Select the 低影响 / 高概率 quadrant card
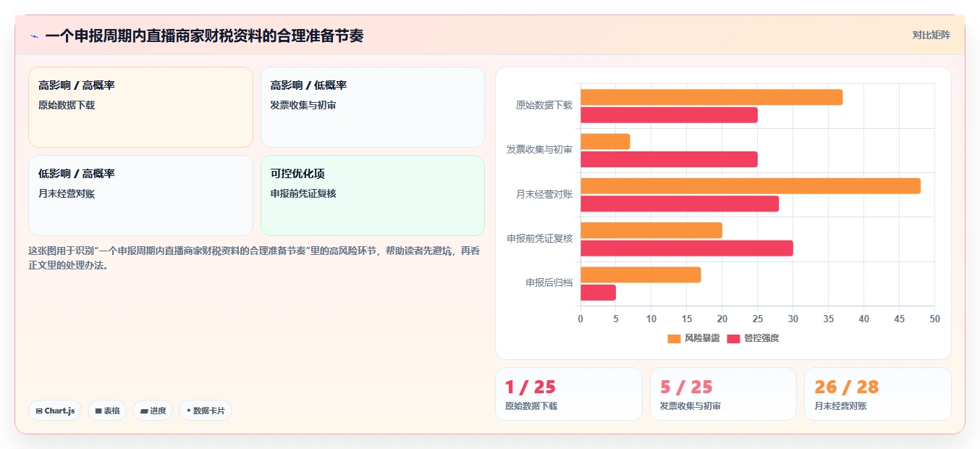The width and height of the screenshot is (980, 449). [140, 196]
